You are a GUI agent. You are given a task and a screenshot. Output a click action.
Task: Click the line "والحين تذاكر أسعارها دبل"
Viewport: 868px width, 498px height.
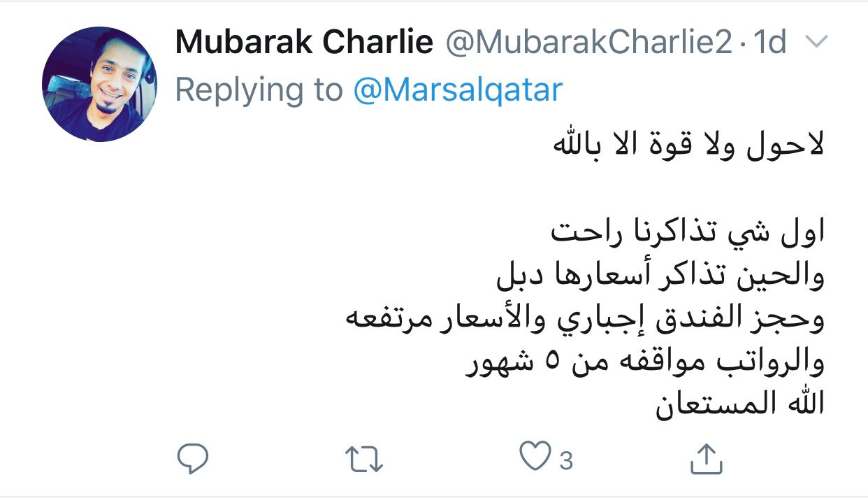tap(660, 277)
